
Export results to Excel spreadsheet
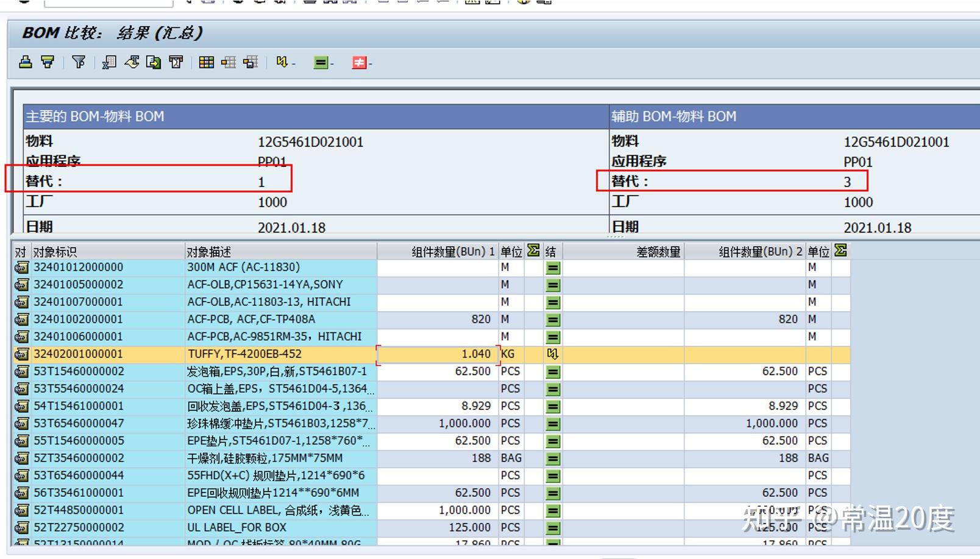click(109, 63)
